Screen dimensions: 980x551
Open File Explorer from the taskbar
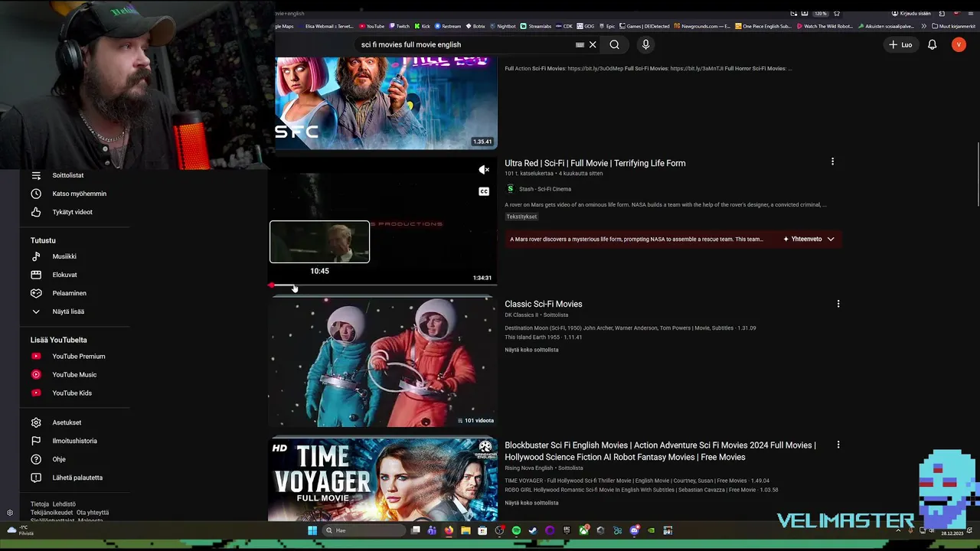[x=465, y=530]
